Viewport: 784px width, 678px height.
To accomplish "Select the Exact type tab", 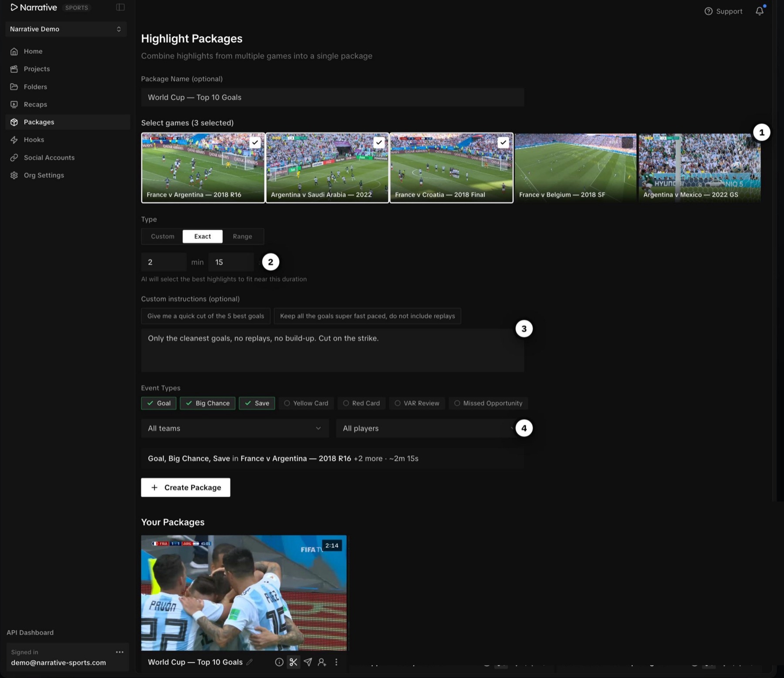I will 203,237.
